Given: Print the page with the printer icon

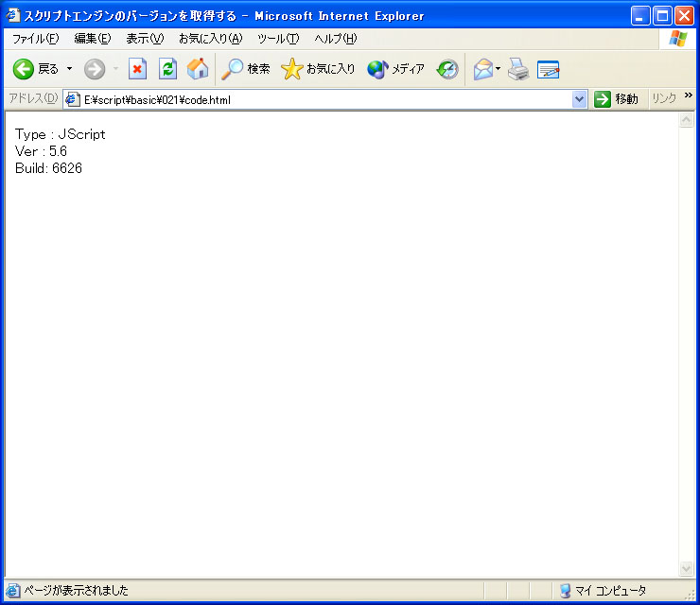Looking at the screenshot, I should [x=518, y=69].
